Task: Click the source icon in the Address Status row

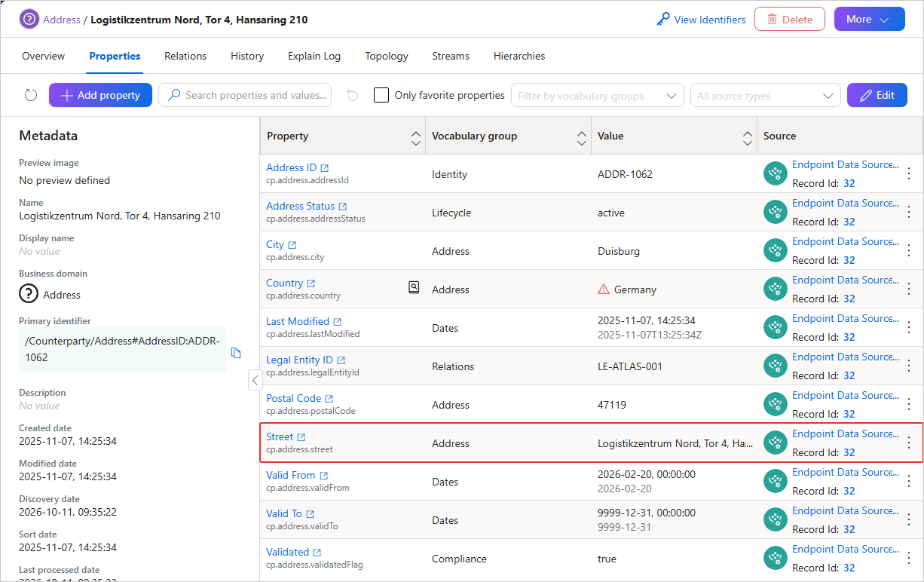Action: 775,212
